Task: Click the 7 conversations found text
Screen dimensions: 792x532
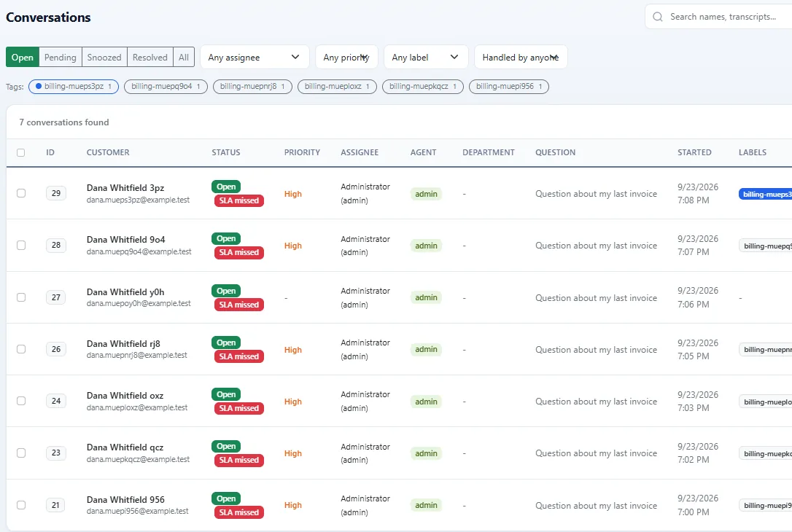Action: coord(64,122)
